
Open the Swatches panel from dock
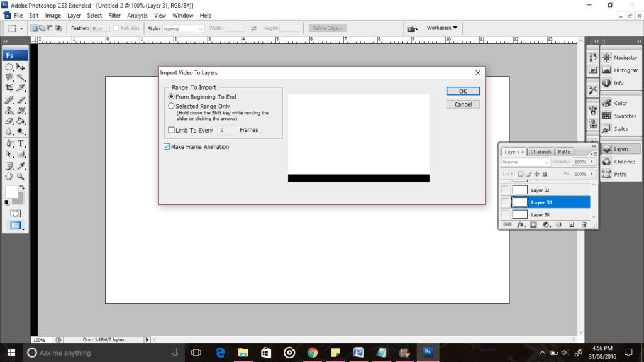click(621, 116)
